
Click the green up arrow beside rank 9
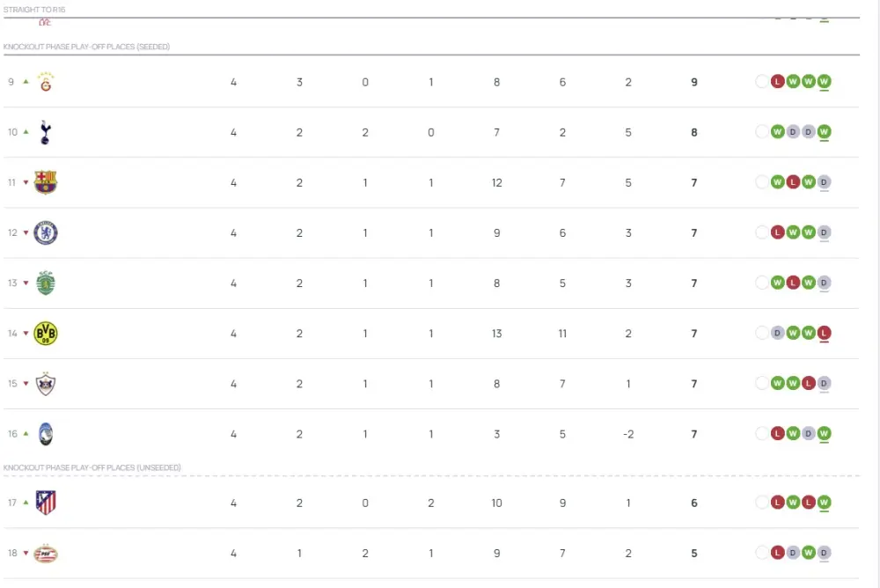26,82
